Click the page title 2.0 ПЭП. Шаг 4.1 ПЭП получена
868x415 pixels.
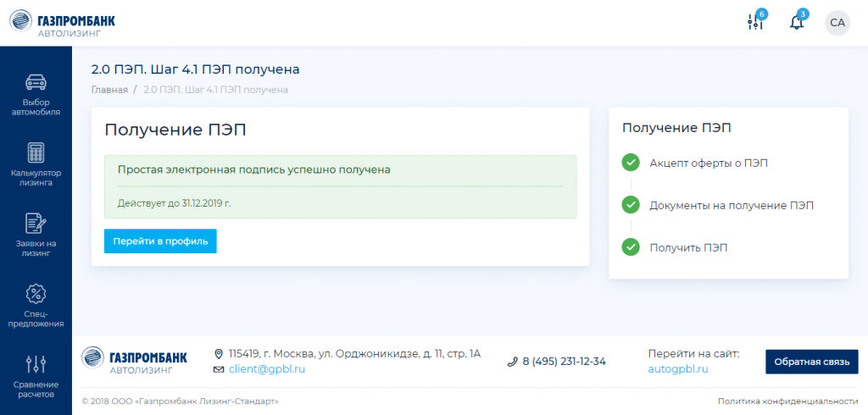coord(196,69)
